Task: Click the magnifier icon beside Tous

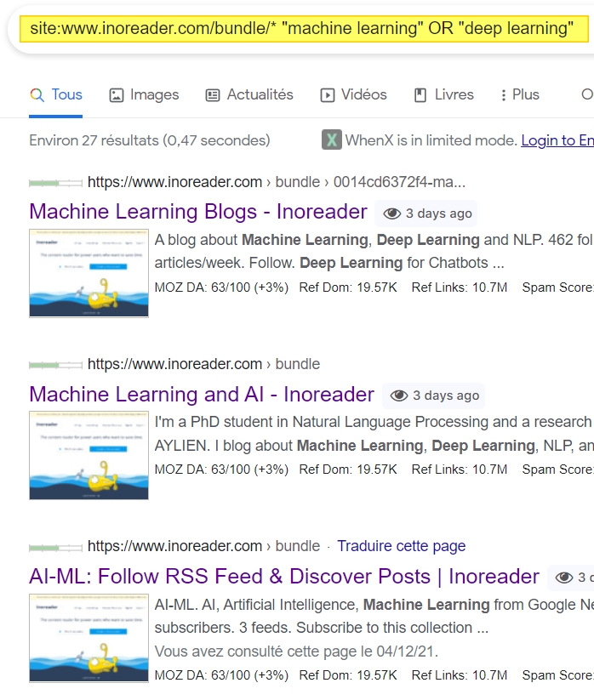Action: (x=37, y=95)
